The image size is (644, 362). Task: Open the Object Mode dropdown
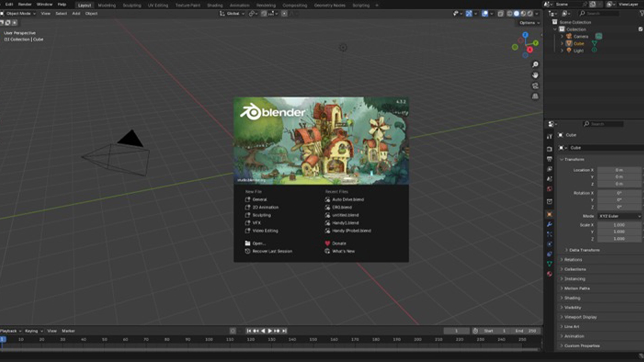[x=18, y=13]
